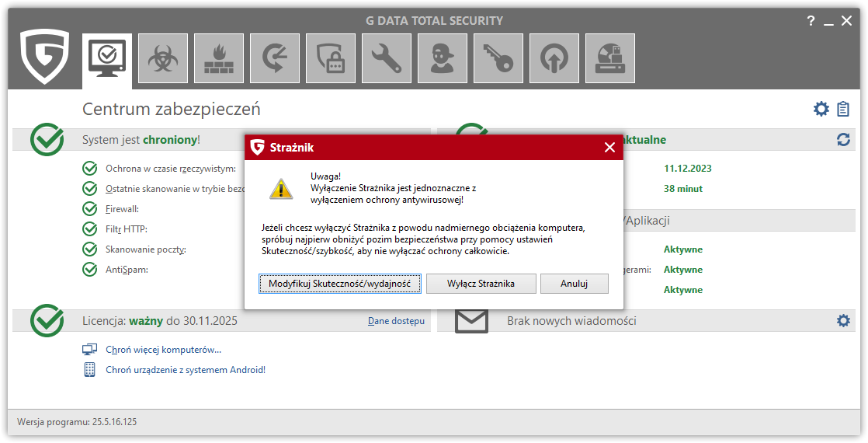The image size is (868, 443).
Task: Click the G DATA shield logo
Action: pos(45,57)
